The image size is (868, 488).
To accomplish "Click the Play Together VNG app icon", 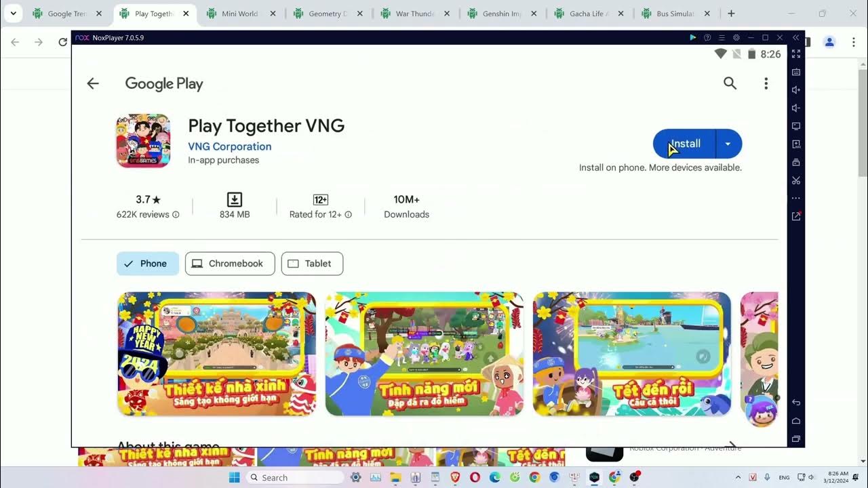I will coord(143,140).
